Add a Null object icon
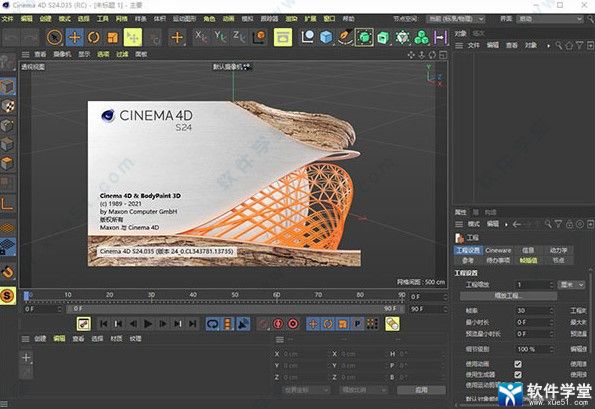This screenshot has height=409, width=595. click(307, 37)
